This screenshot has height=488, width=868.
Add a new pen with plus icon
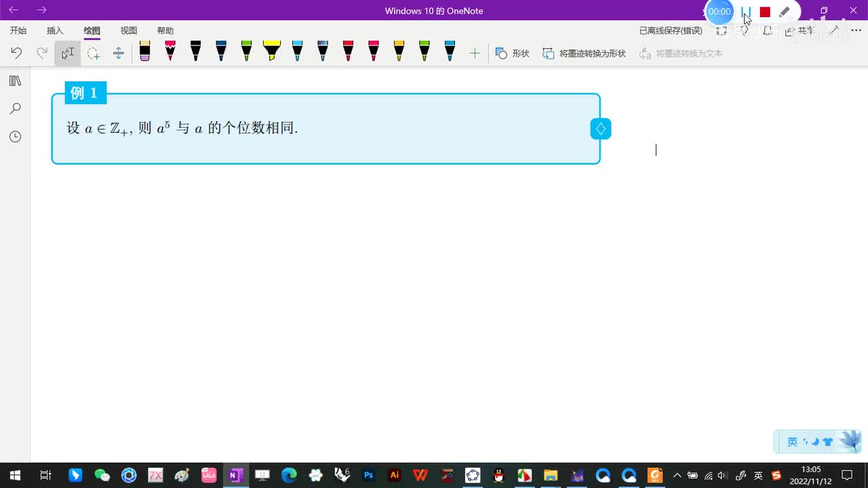(475, 53)
